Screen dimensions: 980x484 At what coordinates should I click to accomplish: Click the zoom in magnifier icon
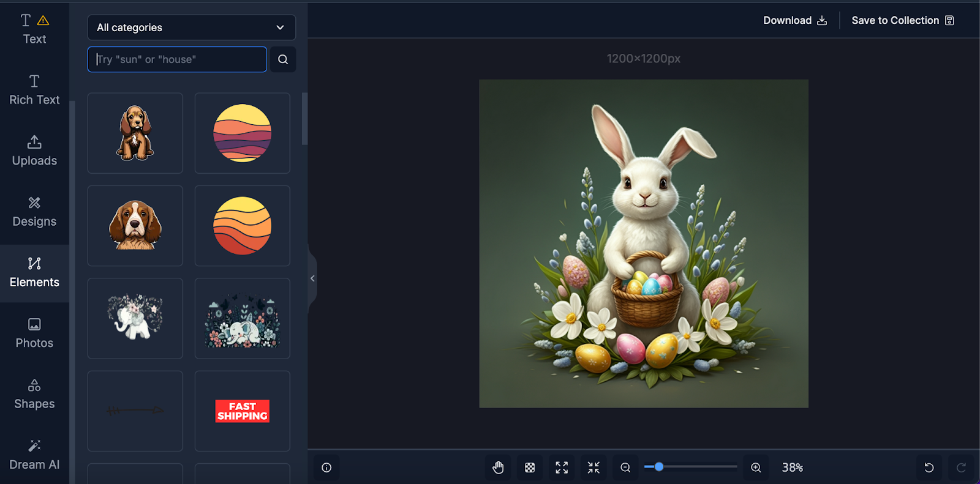coord(756,467)
